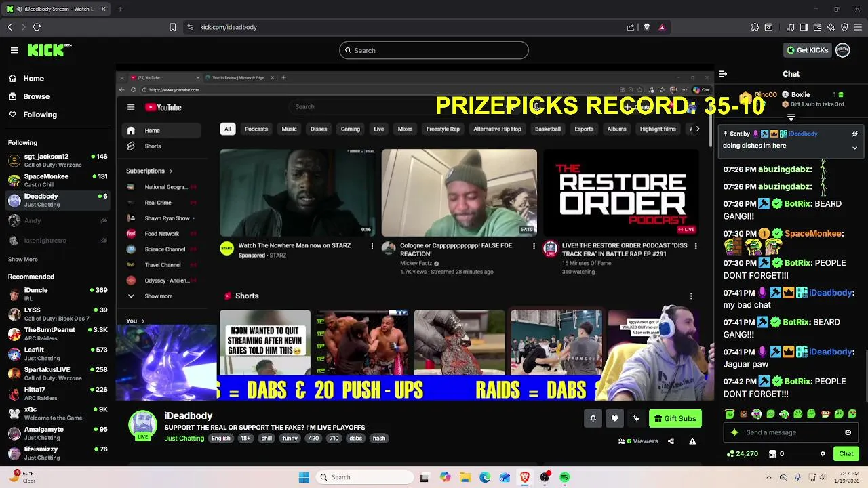The image size is (868, 488).
Task: Expand the gift leaderboard chevron
Action: (791, 117)
